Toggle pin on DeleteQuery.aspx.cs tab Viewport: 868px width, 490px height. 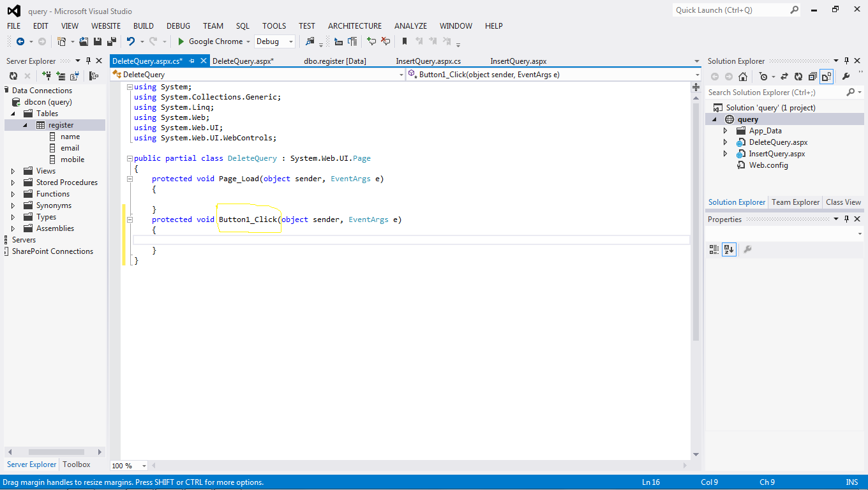(191, 61)
